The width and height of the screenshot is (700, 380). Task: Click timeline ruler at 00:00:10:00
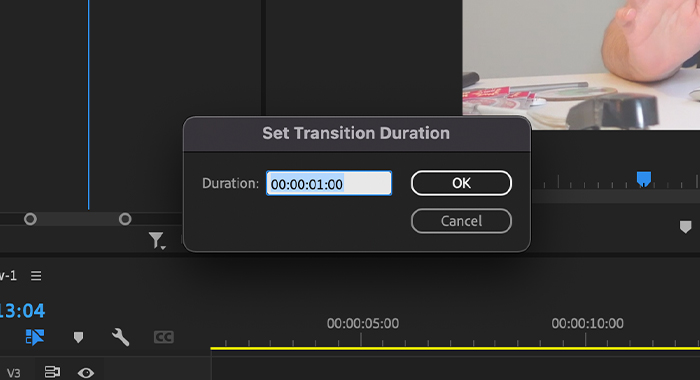585,340
